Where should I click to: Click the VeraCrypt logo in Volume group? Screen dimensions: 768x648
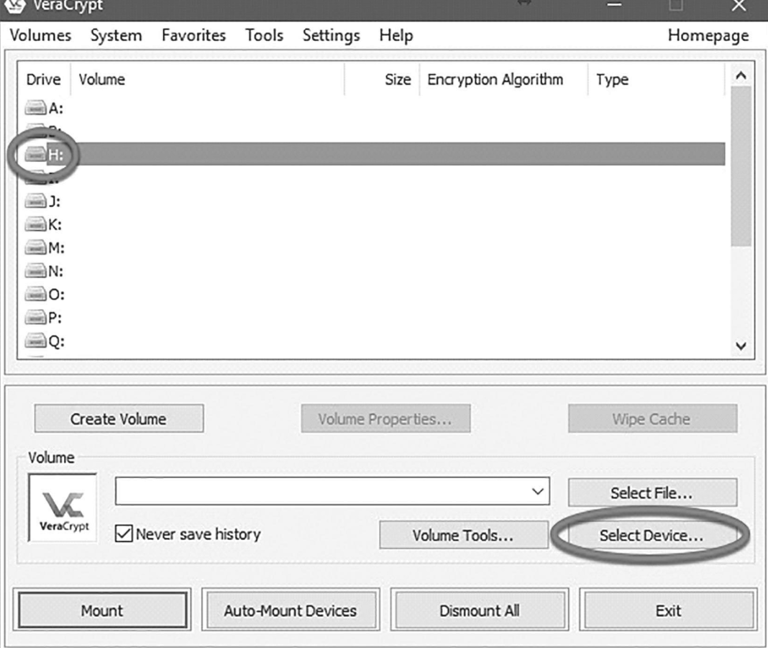63,507
